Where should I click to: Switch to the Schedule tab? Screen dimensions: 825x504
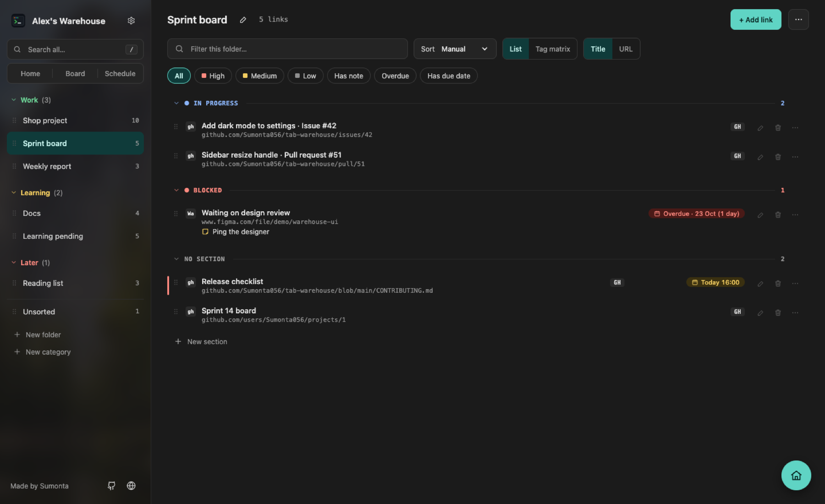pyautogui.click(x=120, y=74)
